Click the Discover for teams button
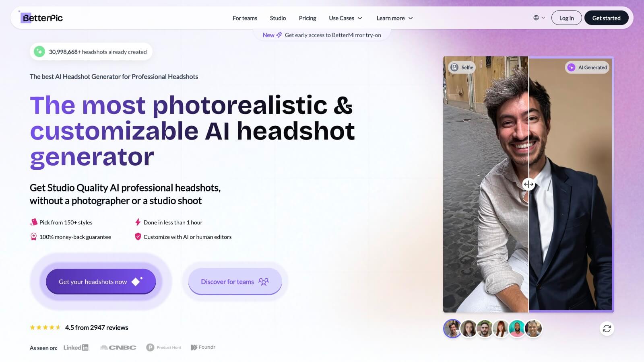Image resolution: width=644 pixels, height=362 pixels. [235, 282]
